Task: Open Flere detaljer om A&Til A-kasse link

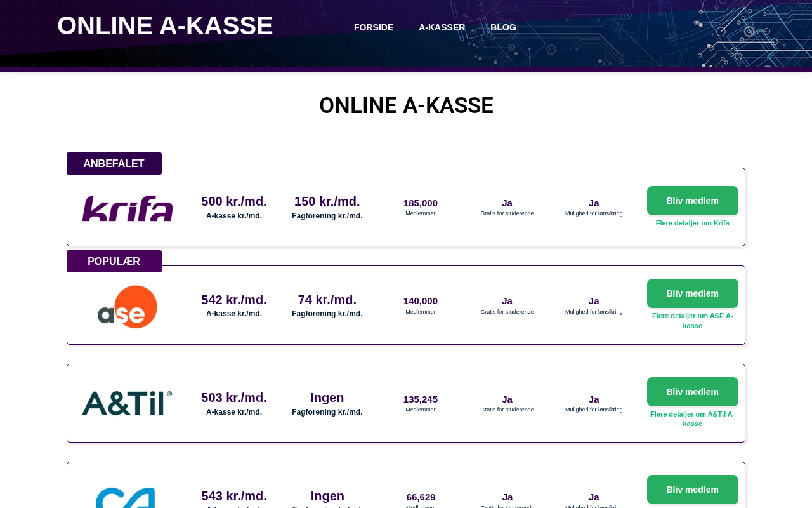Action: pyautogui.click(x=692, y=418)
